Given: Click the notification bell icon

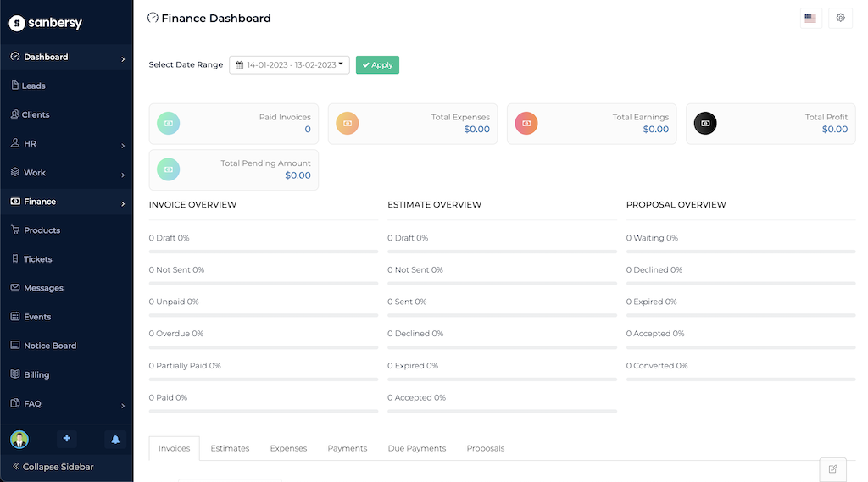Looking at the screenshot, I should 115,439.
